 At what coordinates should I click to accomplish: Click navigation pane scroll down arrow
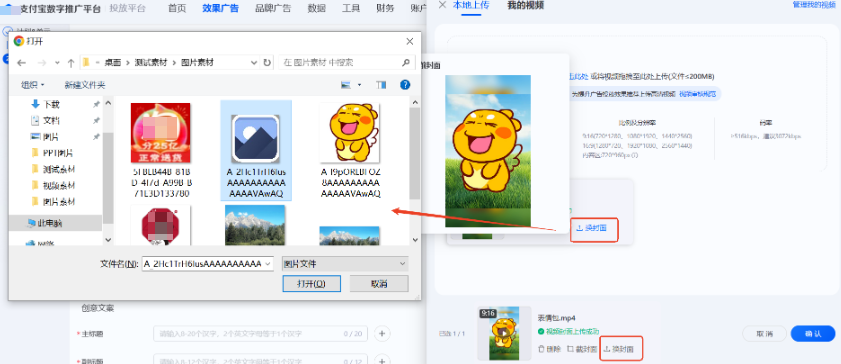pos(108,240)
